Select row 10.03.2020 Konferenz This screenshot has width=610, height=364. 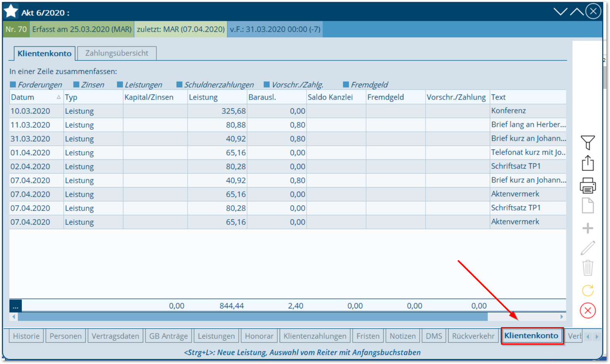[x=288, y=111]
